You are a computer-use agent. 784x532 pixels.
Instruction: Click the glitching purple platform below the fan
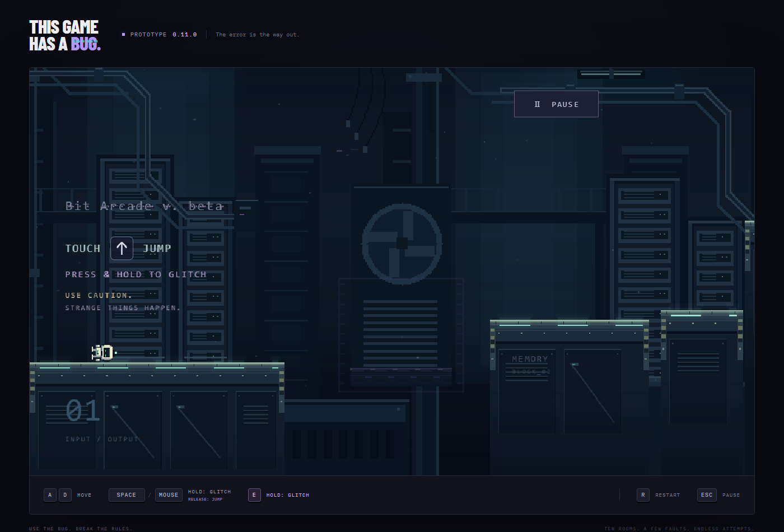401,377
